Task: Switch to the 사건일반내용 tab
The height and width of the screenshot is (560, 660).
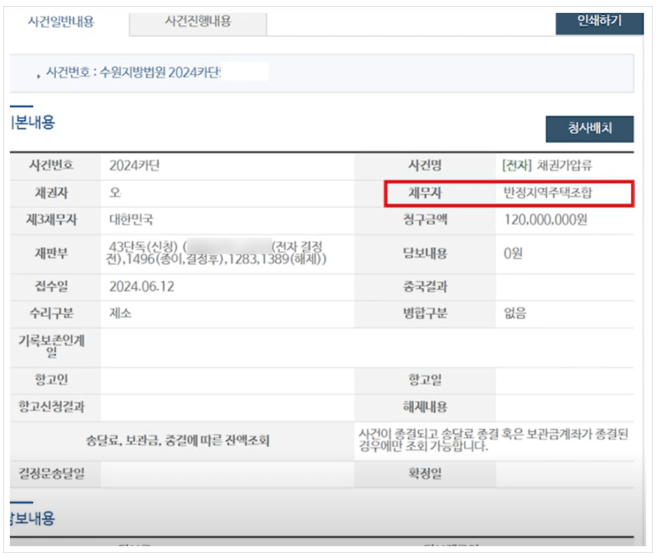Action: pyautogui.click(x=61, y=21)
